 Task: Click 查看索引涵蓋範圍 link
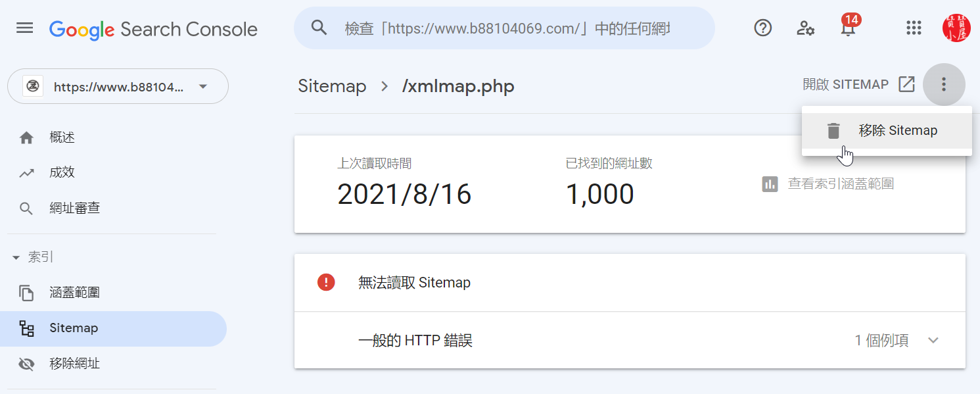[841, 184]
